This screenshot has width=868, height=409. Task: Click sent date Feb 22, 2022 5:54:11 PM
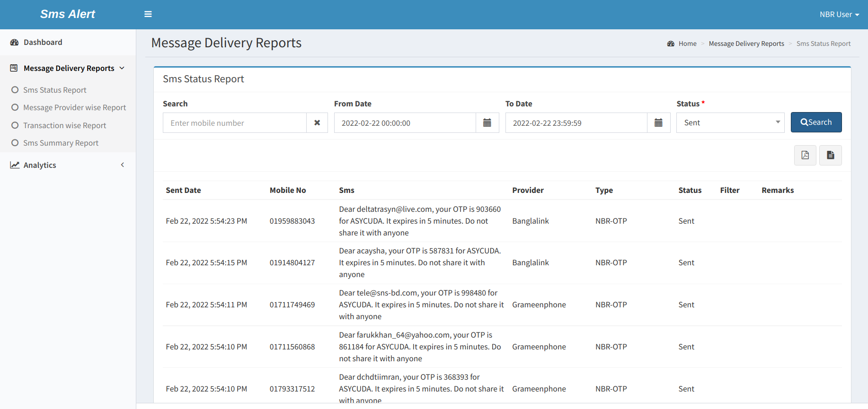click(x=206, y=305)
